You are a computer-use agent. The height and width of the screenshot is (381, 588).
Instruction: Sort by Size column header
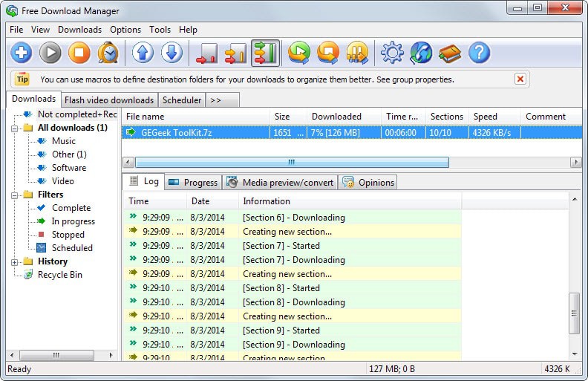coord(288,117)
